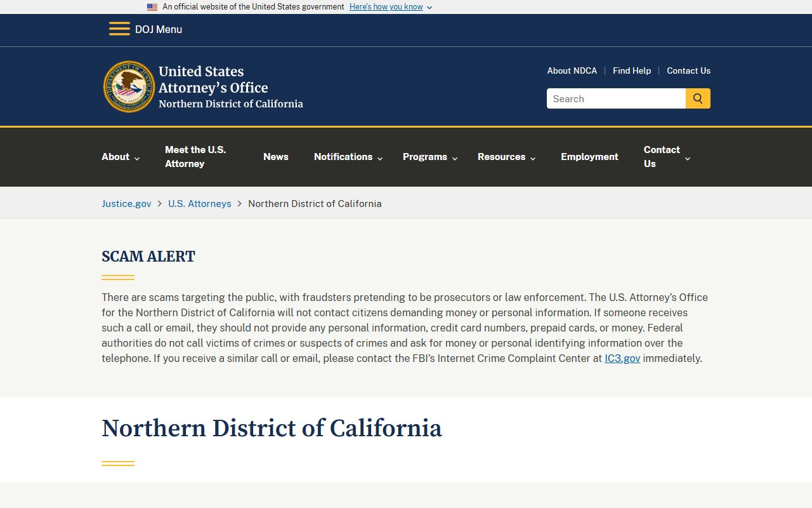This screenshot has height=508, width=812.
Task: Expand the 'Here's how you know' disclosure
Action: coord(391,7)
